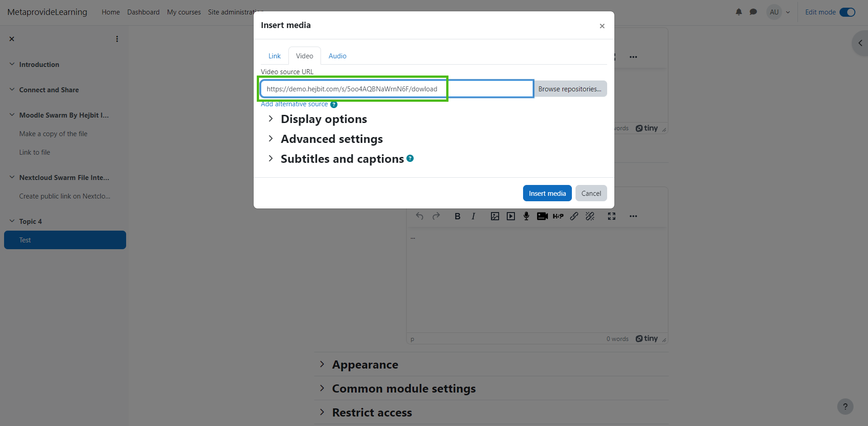Open Browse repositories file picker
This screenshot has height=426, width=868.
tap(570, 89)
